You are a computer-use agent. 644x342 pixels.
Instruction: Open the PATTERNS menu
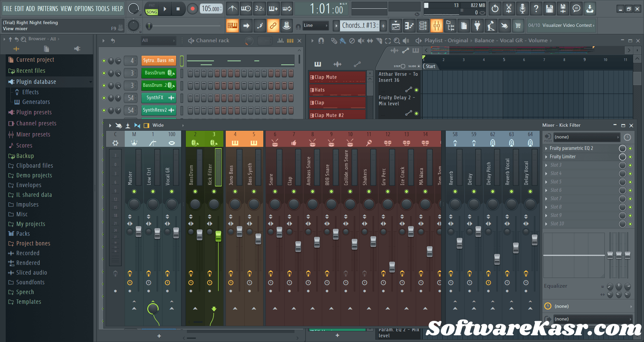click(48, 9)
